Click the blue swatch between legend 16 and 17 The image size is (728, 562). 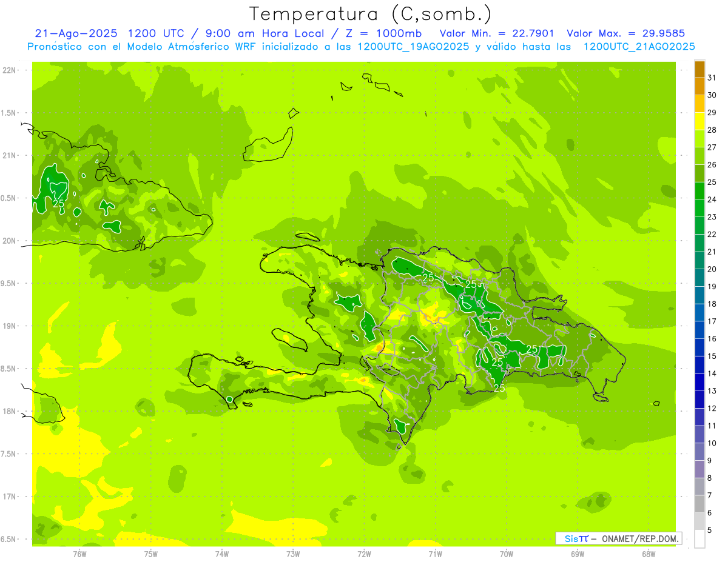(699, 330)
